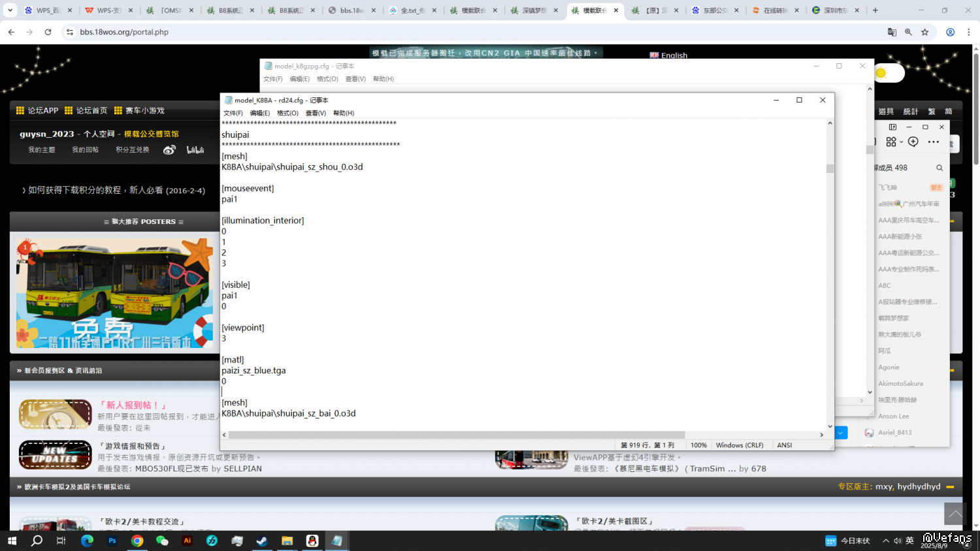This screenshot has width=980, height=551.
Task: Open 格式(O) menu in model_K8BA Notepad
Action: point(287,113)
